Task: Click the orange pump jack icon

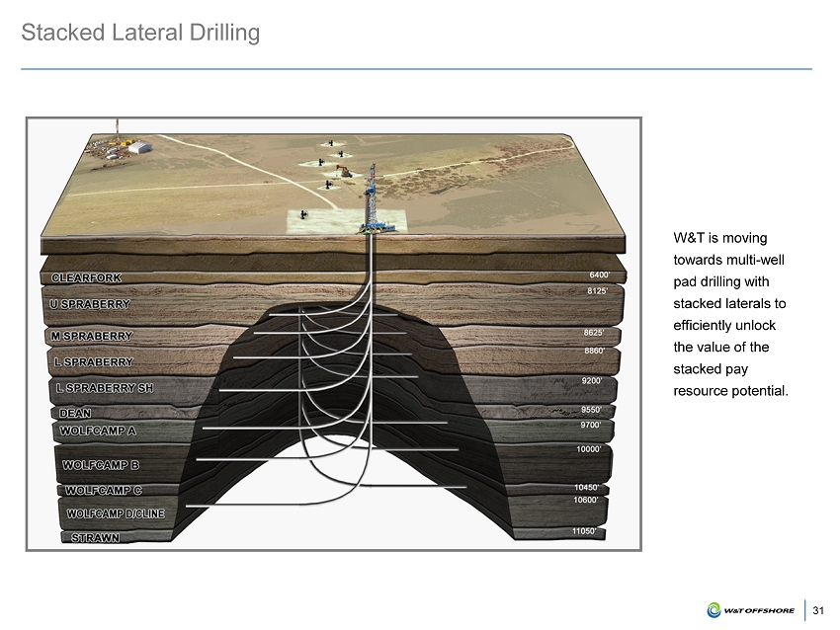Action: [x=343, y=172]
